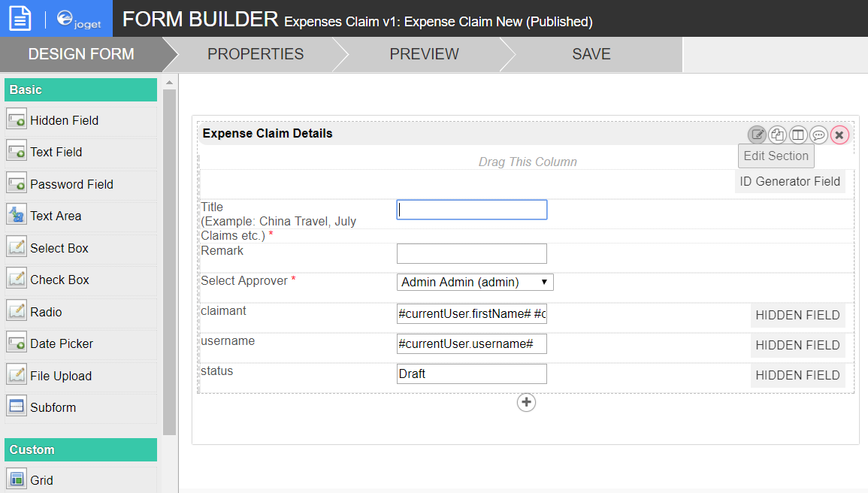Pick the Radio palette item
868x493 pixels.
tap(46, 312)
